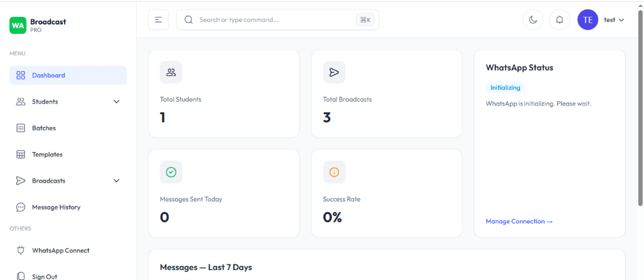Screen dimensions: 644x280
Task: Click the TE user avatar
Action: (588, 19)
